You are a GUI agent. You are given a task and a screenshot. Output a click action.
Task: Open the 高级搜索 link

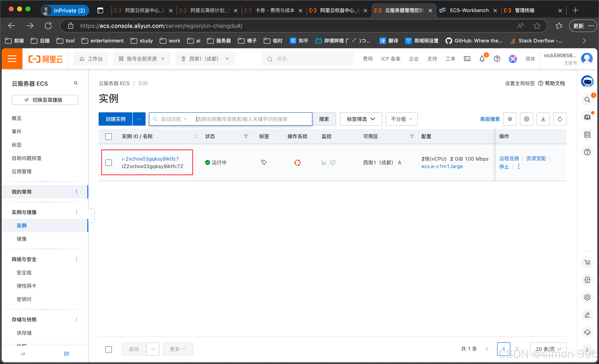(x=490, y=119)
